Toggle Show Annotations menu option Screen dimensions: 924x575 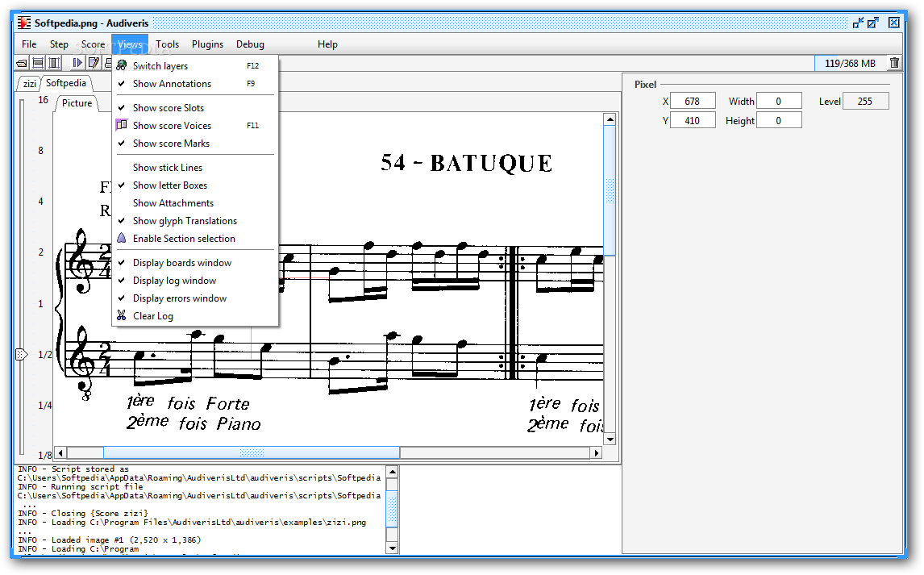(194, 84)
